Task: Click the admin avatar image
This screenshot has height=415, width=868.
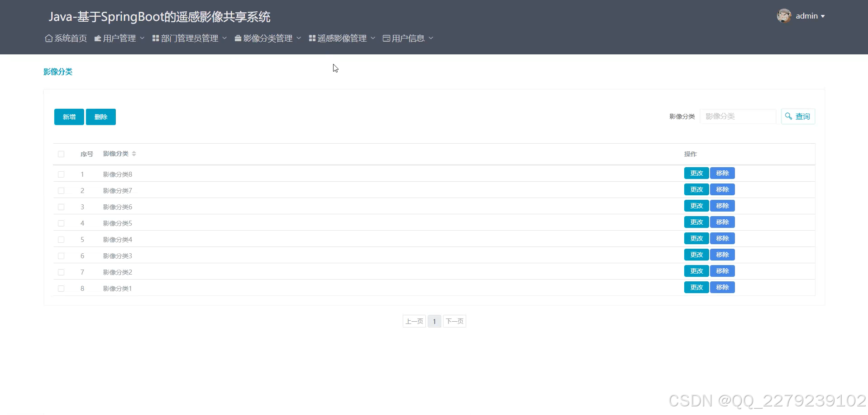Action: 784,15
